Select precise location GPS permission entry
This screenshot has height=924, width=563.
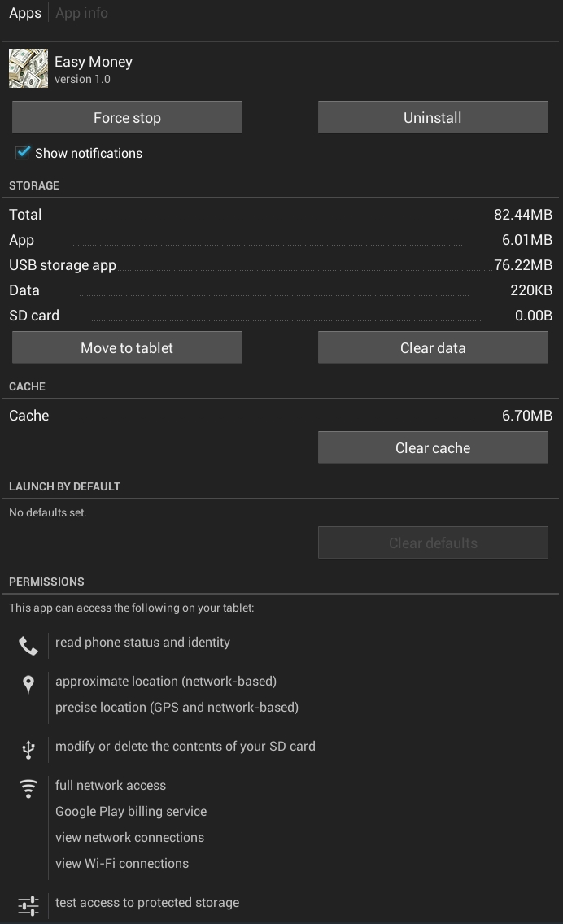(177, 708)
